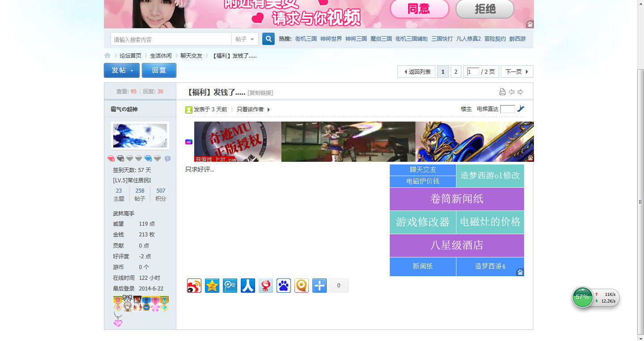Click the 同意 button in top banner
Image resolution: width=644 pixels, height=341 pixels.
(419, 9)
